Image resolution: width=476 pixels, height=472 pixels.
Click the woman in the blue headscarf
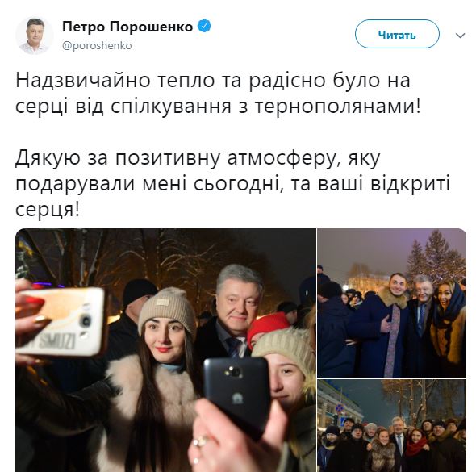[x=449, y=325]
